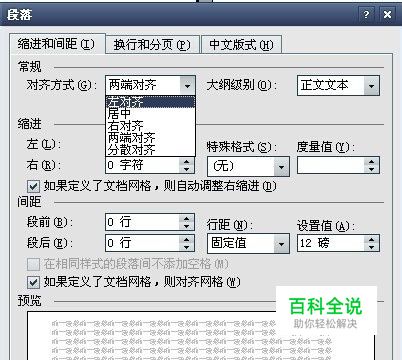Increase 段前 spacing value
This screenshot has width=402, height=360.
187,218
